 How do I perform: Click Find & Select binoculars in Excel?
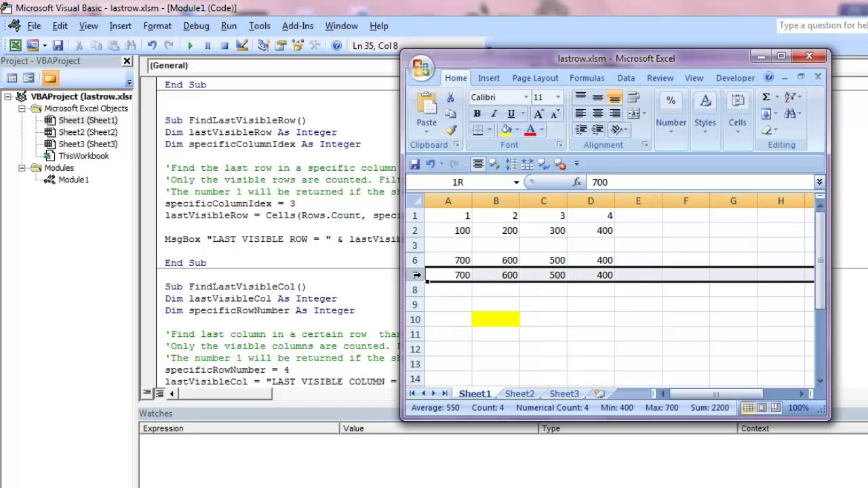791,113
